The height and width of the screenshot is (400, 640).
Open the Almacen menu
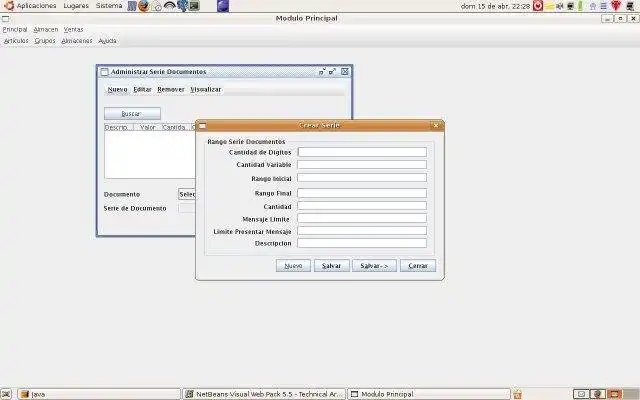click(46, 29)
